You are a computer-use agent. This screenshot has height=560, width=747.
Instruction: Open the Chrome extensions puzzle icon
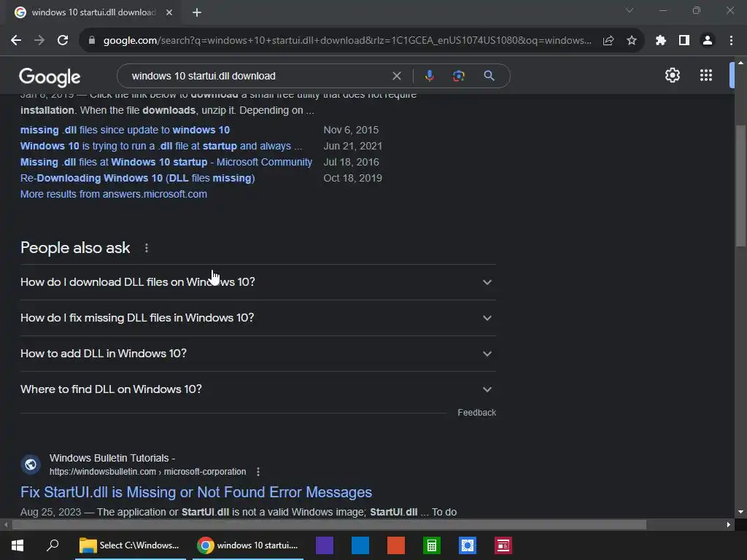point(660,41)
